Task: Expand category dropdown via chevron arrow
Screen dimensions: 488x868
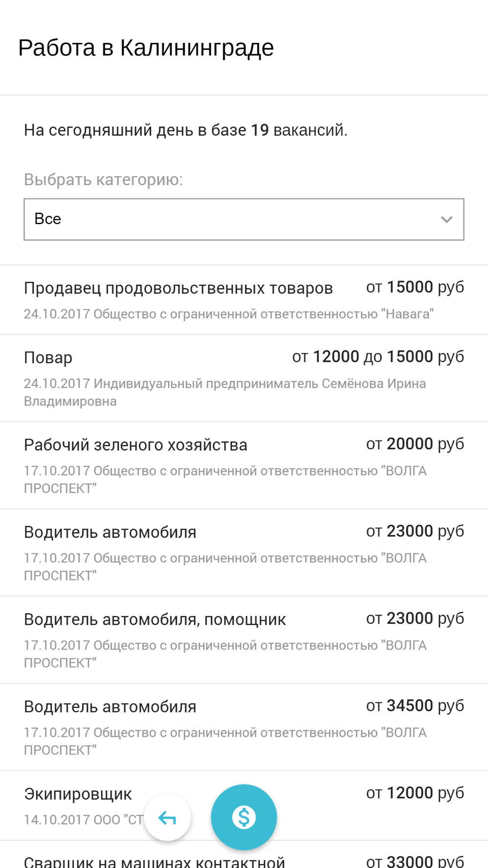Action: pyautogui.click(x=447, y=220)
